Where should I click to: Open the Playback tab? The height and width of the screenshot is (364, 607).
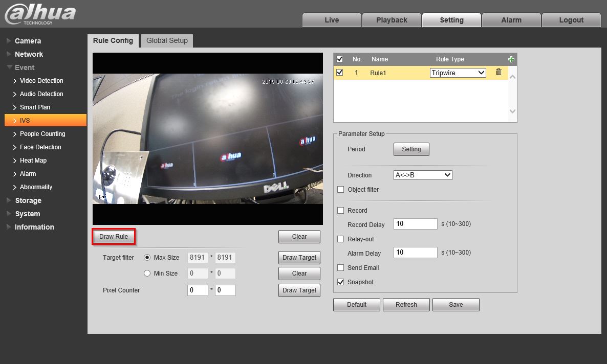tap(392, 20)
